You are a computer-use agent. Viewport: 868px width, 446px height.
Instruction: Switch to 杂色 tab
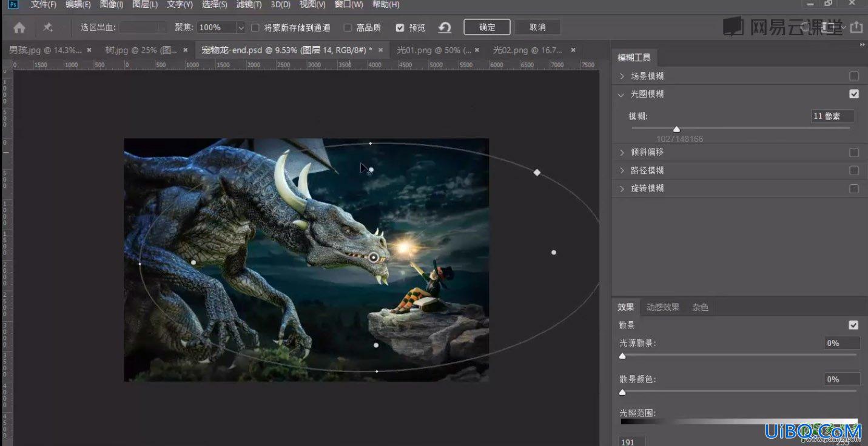700,307
